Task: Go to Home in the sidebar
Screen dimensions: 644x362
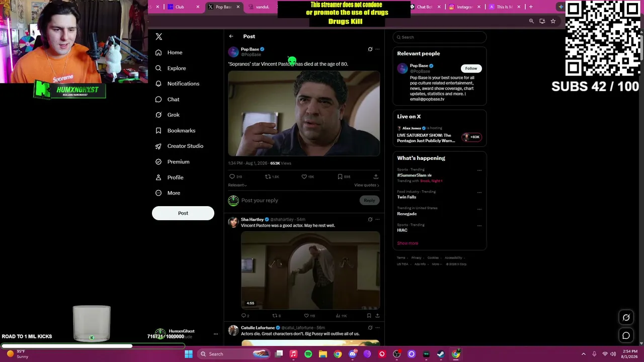Action: 169,52
